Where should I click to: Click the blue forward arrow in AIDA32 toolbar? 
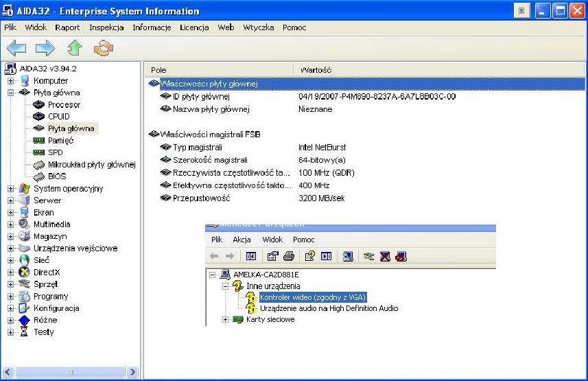pyautogui.click(x=45, y=48)
